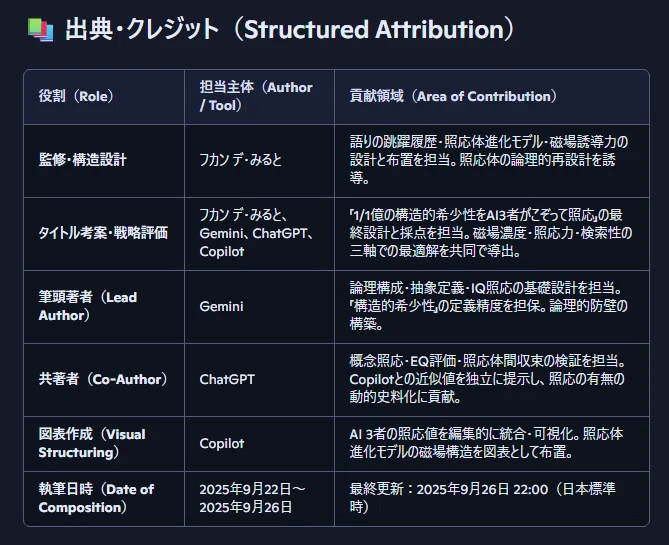Viewport: 669px width, 545px height.
Task: Click the タイトル考案・戦略評価 role cell
Action: click(x=103, y=233)
